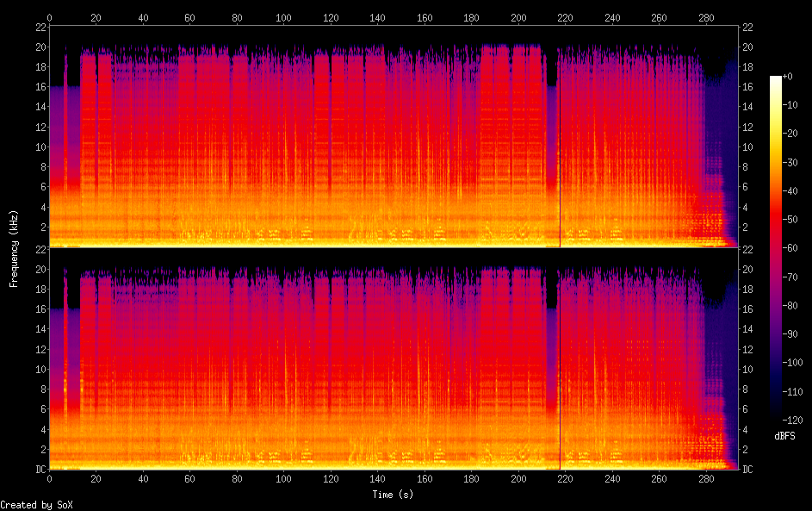Select the 200 tick on the top time axis
Image resolution: width=812 pixels, height=511 pixels.
click(x=518, y=17)
